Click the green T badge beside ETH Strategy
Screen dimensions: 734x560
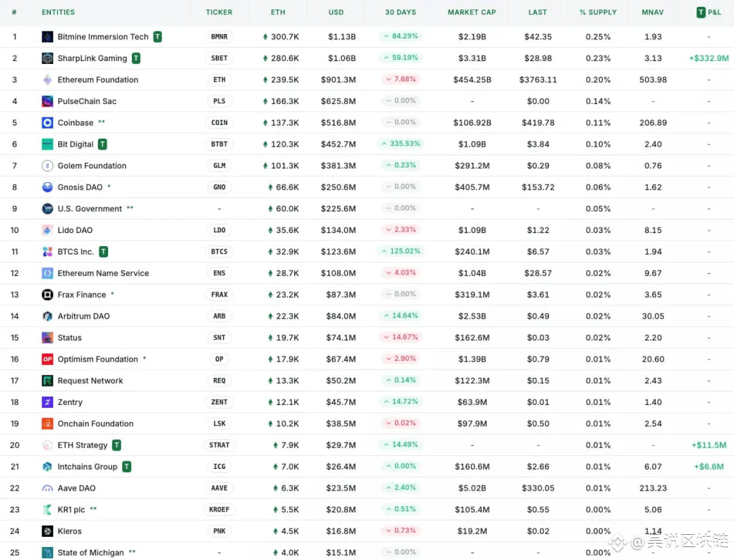(x=117, y=445)
